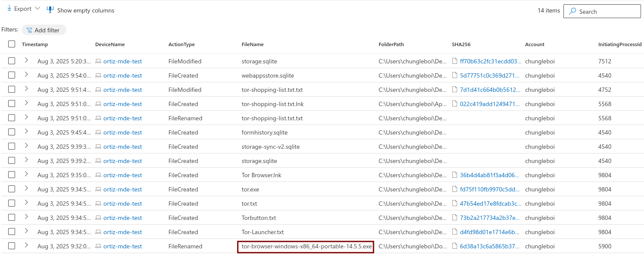This screenshot has width=644, height=260.
Task: Open ortiz-mde-test link in Torbutton.txt row
Action: (122, 218)
